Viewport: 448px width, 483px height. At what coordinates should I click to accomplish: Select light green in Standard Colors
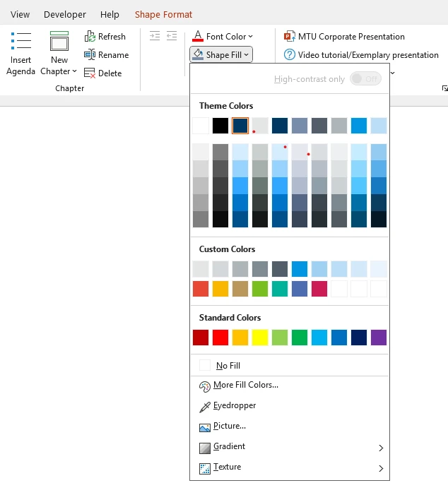(x=280, y=338)
